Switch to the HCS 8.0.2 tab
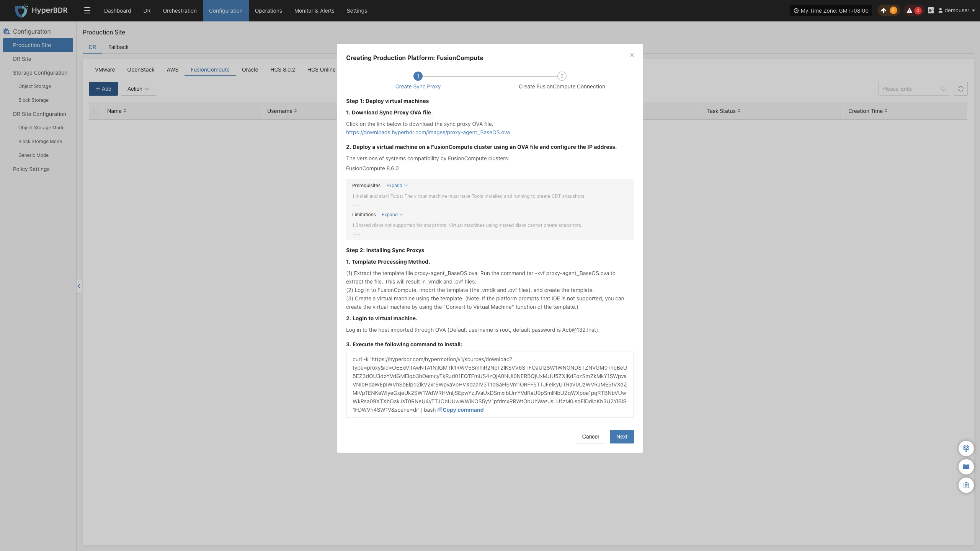The image size is (980, 551). (x=283, y=70)
